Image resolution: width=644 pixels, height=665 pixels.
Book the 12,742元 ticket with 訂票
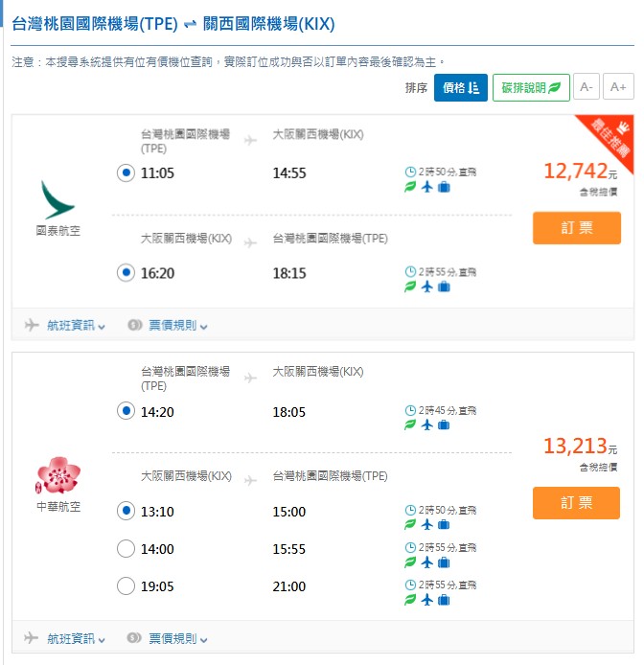click(577, 228)
